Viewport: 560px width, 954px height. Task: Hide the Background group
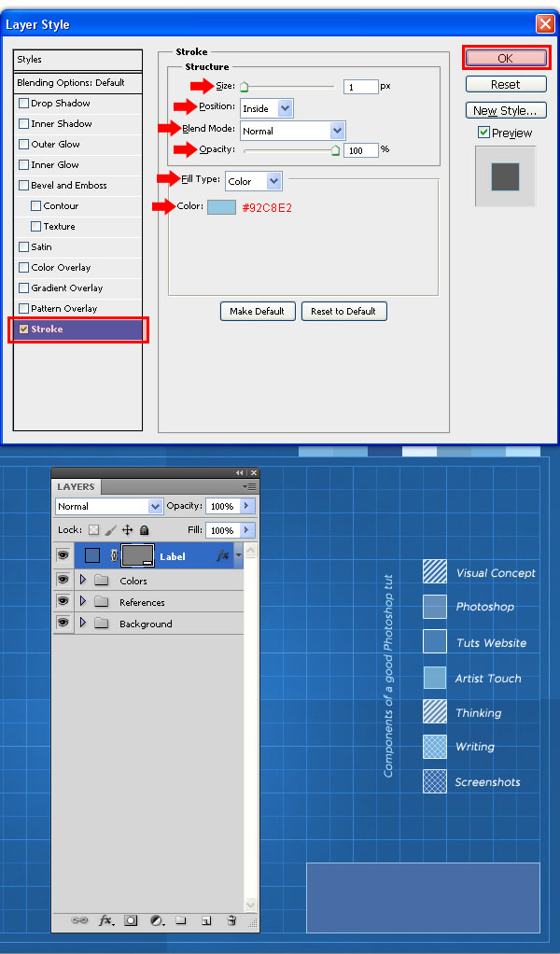point(63,623)
